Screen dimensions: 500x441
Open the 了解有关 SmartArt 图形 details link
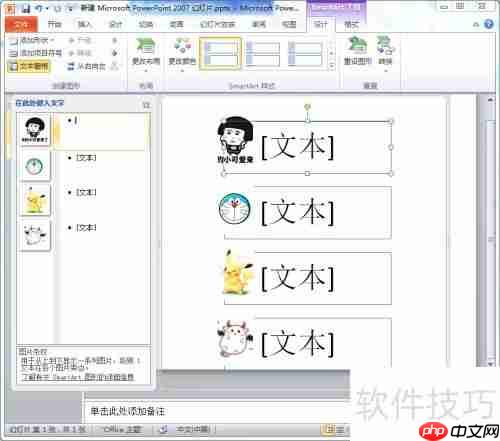coord(77,377)
